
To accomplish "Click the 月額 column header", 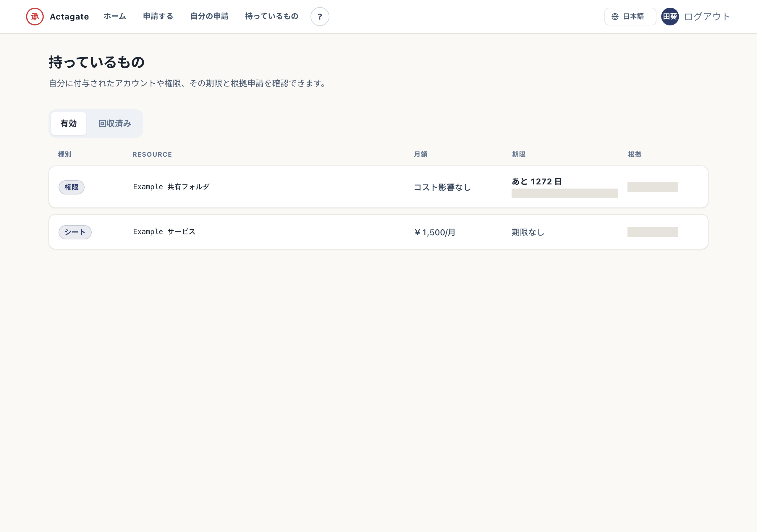I will pyautogui.click(x=420, y=154).
